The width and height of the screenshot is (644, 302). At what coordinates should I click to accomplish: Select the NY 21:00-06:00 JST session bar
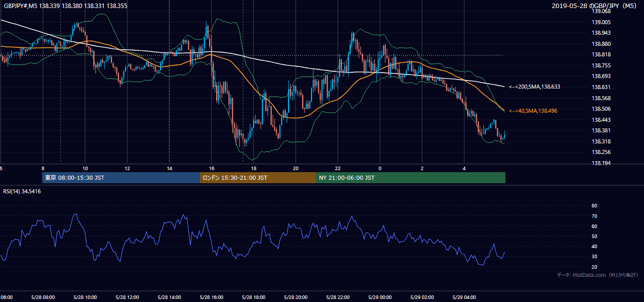click(x=411, y=178)
